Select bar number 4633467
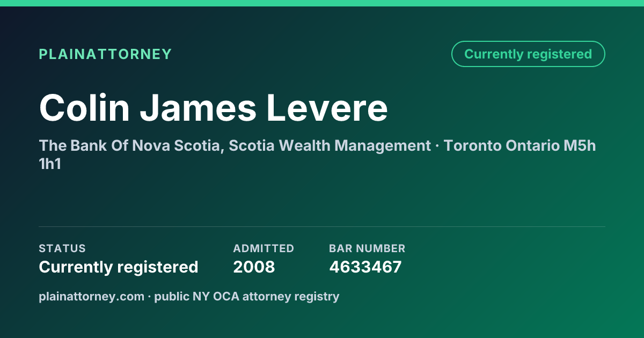Image resolution: width=644 pixels, height=338 pixels. pyautogui.click(x=365, y=267)
